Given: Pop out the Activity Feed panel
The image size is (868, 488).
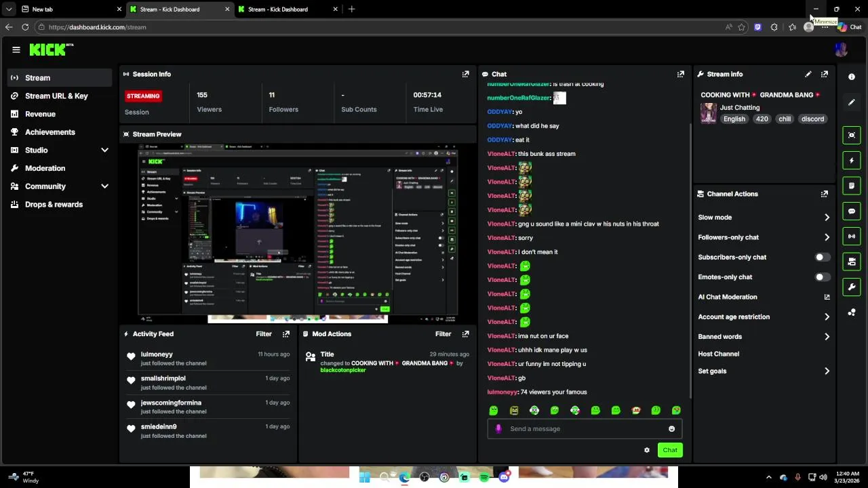Looking at the screenshot, I should [285, 333].
